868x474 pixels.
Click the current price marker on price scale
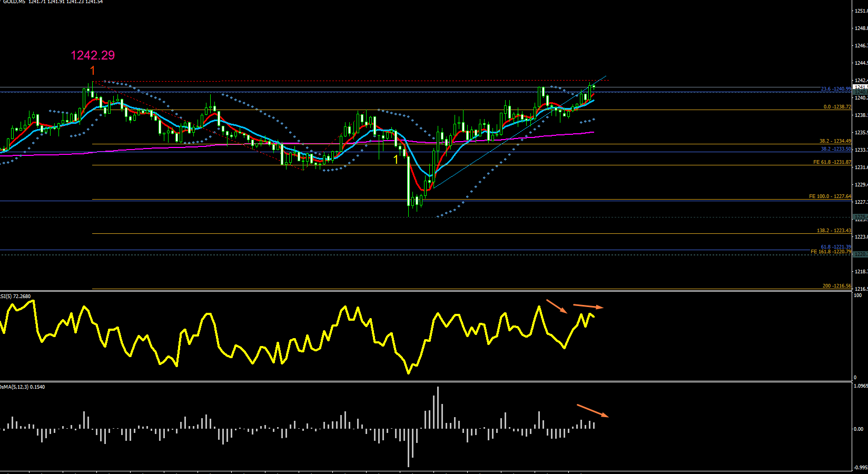[x=860, y=87]
